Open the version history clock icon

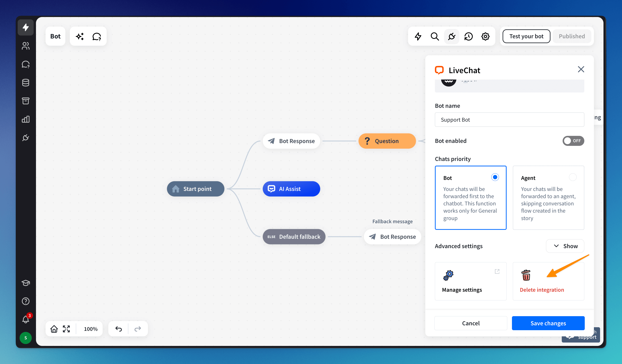[468, 37]
